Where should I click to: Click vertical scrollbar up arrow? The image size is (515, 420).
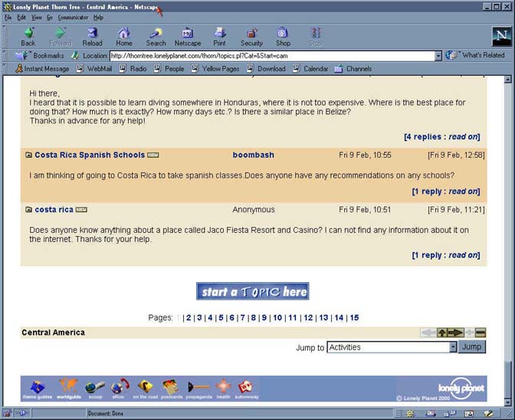pos(508,79)
